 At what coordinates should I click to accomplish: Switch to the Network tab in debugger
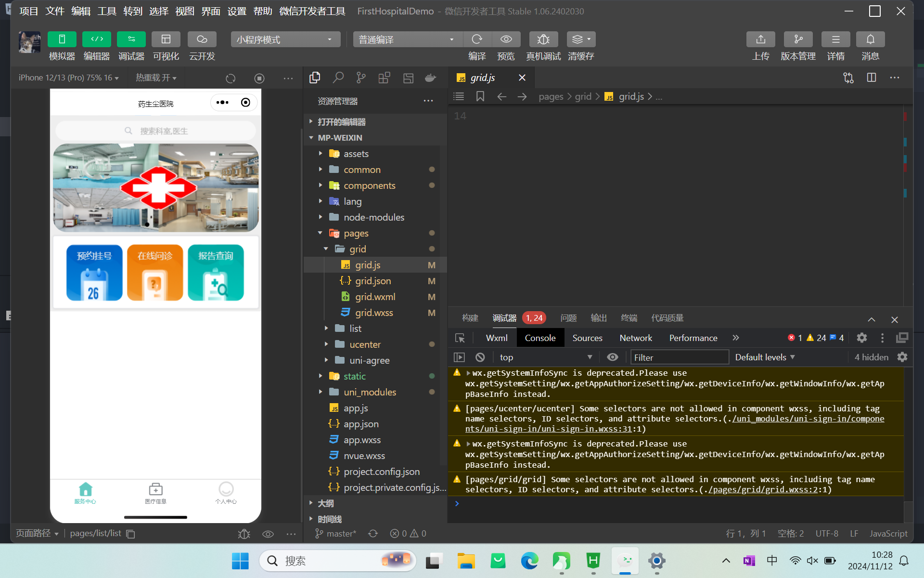[635, 338]
